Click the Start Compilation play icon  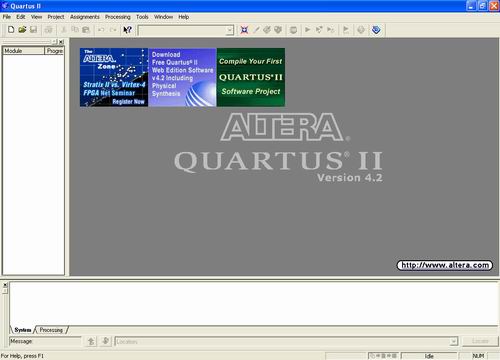[x=307, y=30]
